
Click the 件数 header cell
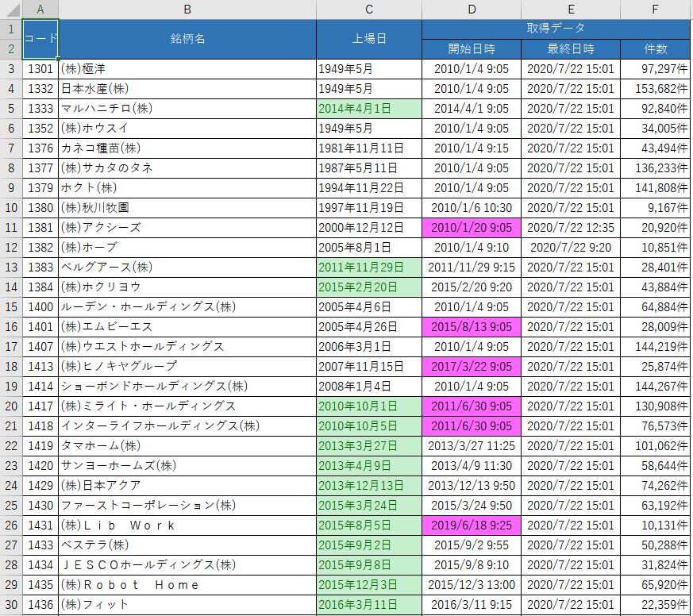pos(656,48)
